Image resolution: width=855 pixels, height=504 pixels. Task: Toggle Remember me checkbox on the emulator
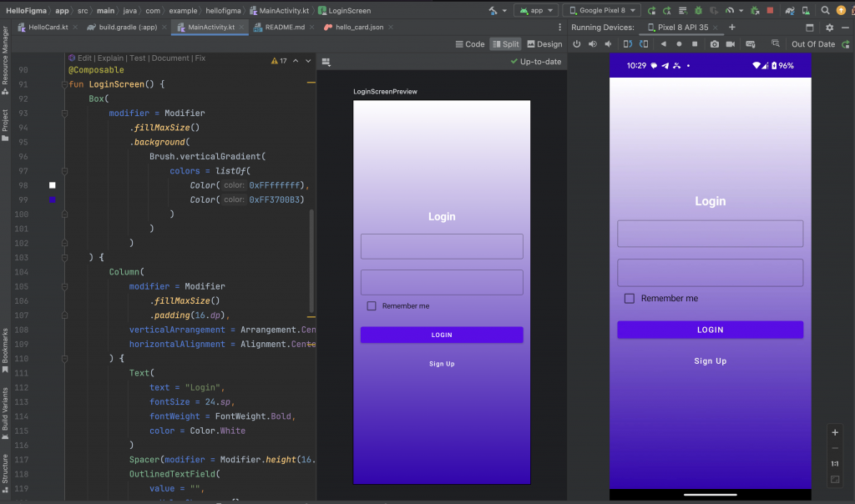pos(630,299)
